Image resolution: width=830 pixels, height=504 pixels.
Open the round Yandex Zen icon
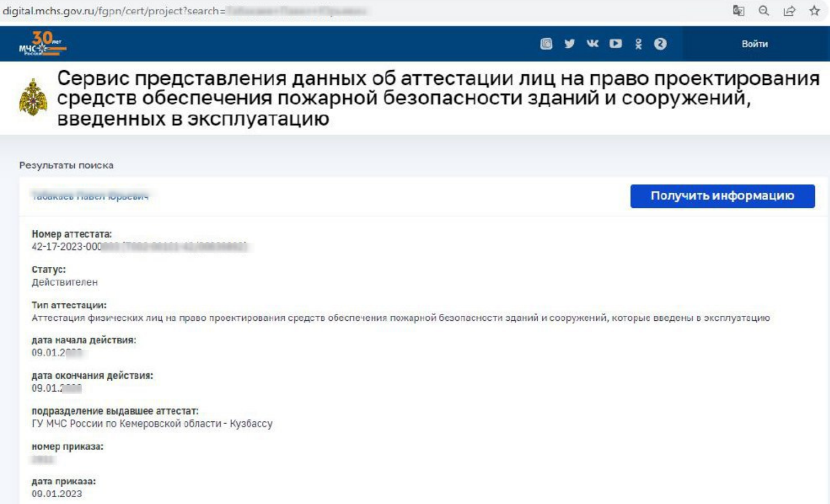pyautogui.click(x=660, y=44)
